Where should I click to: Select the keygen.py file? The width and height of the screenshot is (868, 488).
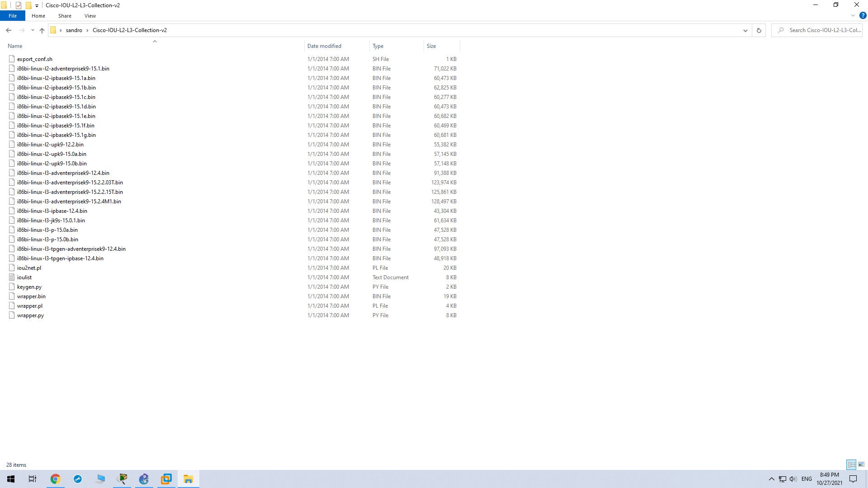click(x=29, y=287)
